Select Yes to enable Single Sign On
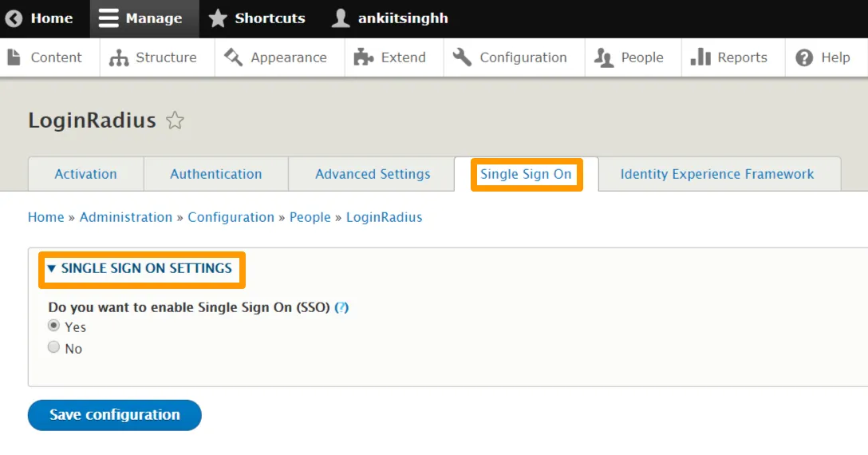The width and height of the screenshot is (868, 455). (x=53, y=326)
